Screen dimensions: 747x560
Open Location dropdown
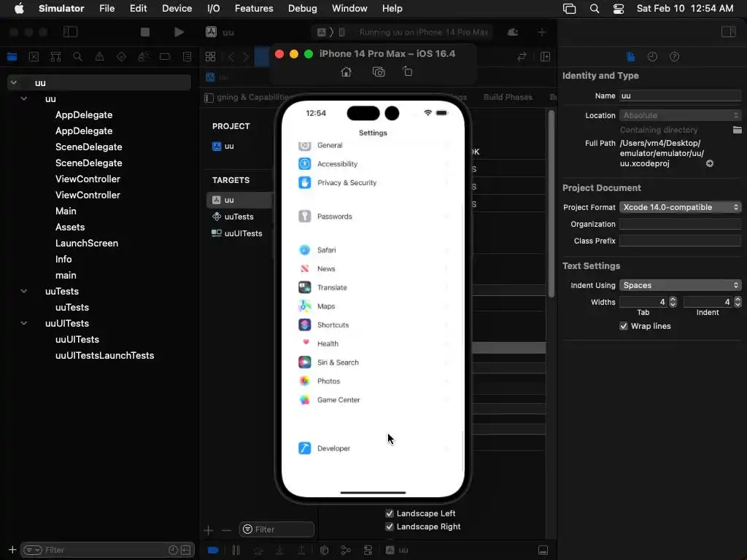(x=681, y=115)
